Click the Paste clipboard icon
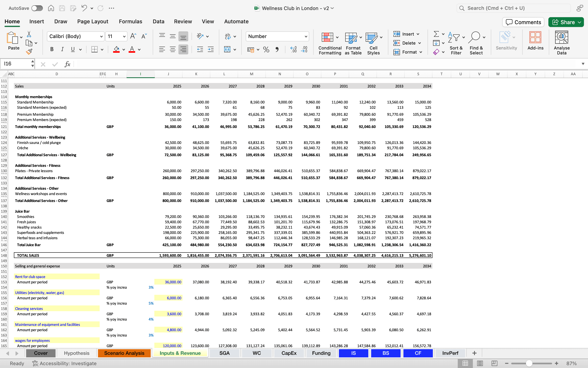588x368 pixels. [12, 38]
